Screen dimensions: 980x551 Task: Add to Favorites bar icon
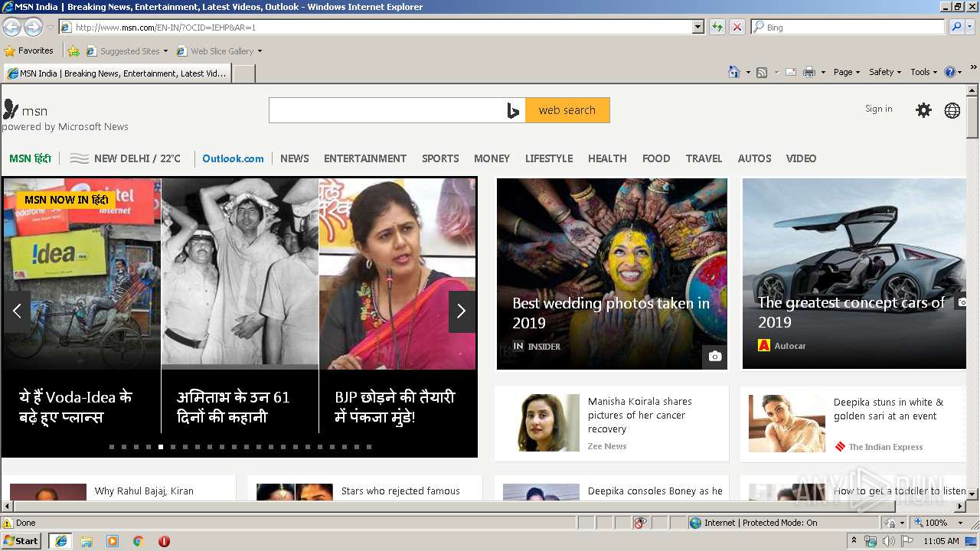click(73, 51)
